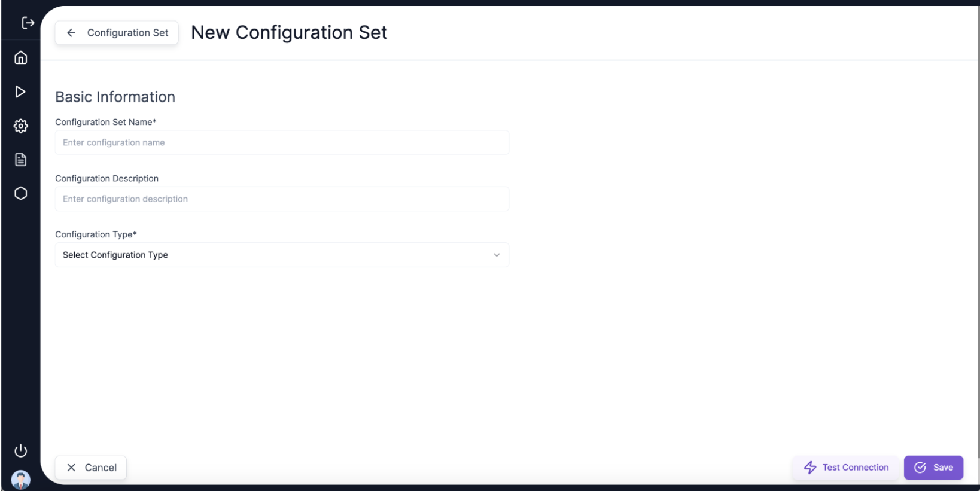Click the chevron arrow of Configuration Type
This screenshot has width=980, height=491.
point(497,255)
